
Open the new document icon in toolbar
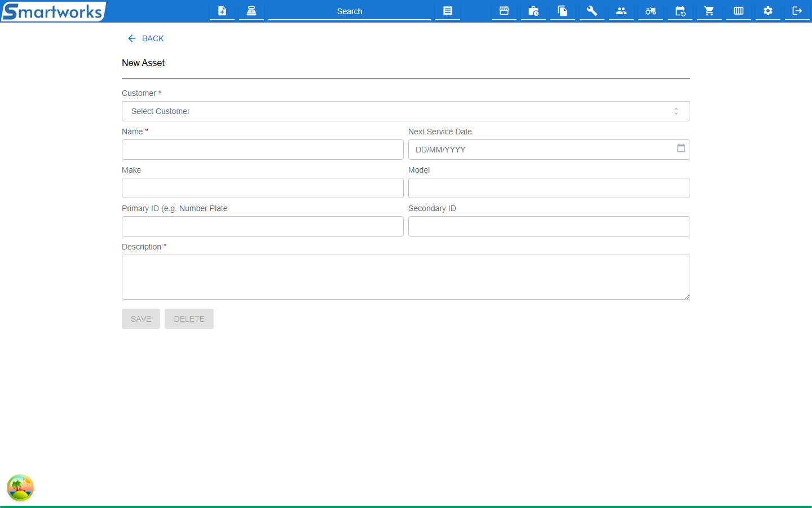(222, 11)
